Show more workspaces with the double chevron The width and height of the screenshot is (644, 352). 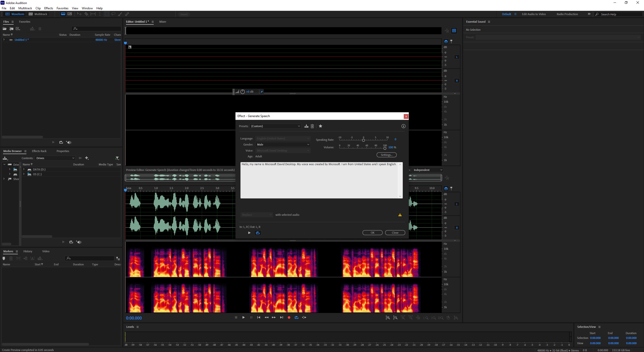pyautogui.click(x=589, y=14)
